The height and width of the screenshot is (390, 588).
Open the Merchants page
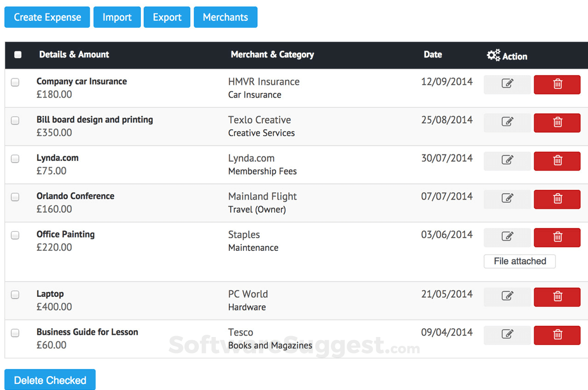coord(226,18)
